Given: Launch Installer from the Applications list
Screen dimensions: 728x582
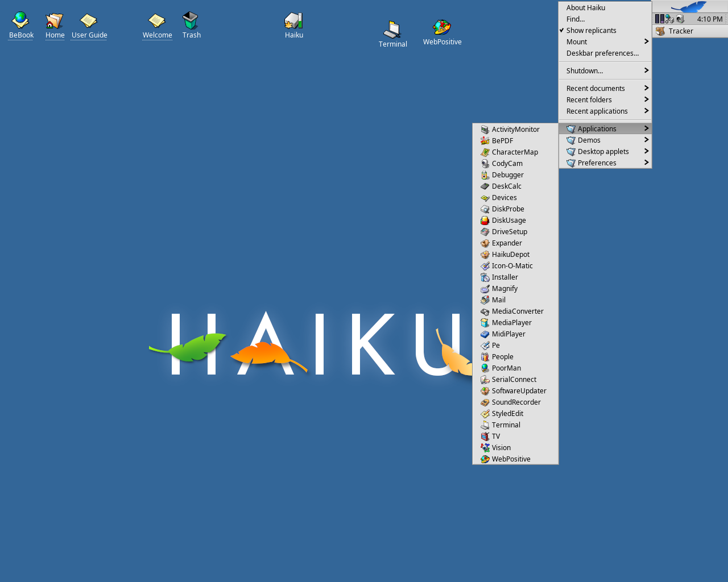Looking at the screenshot, I should [515, 277].
